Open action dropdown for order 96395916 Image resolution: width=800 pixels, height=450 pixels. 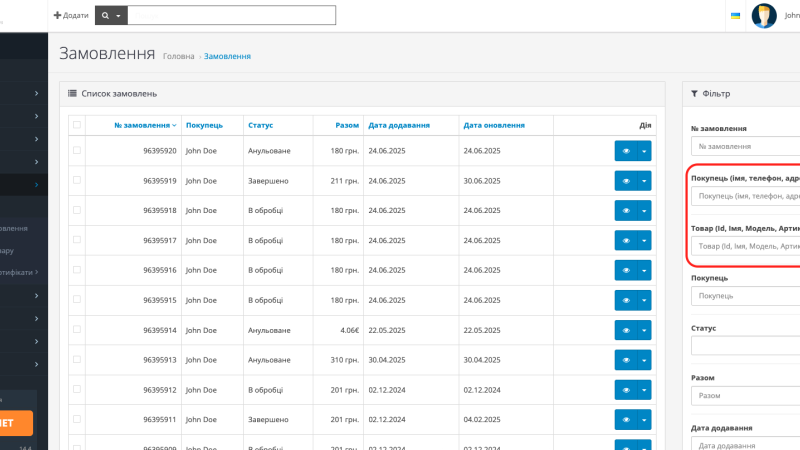point(644,270)
